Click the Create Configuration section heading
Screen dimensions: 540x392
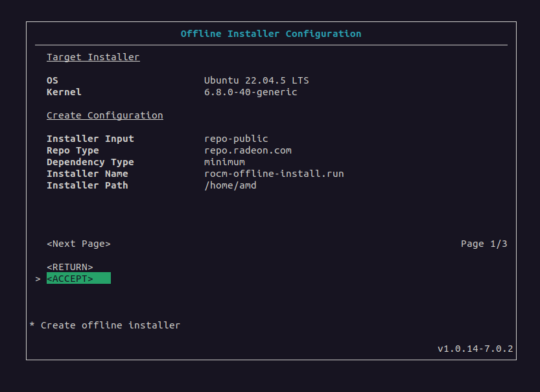click(x=104, y=115)
